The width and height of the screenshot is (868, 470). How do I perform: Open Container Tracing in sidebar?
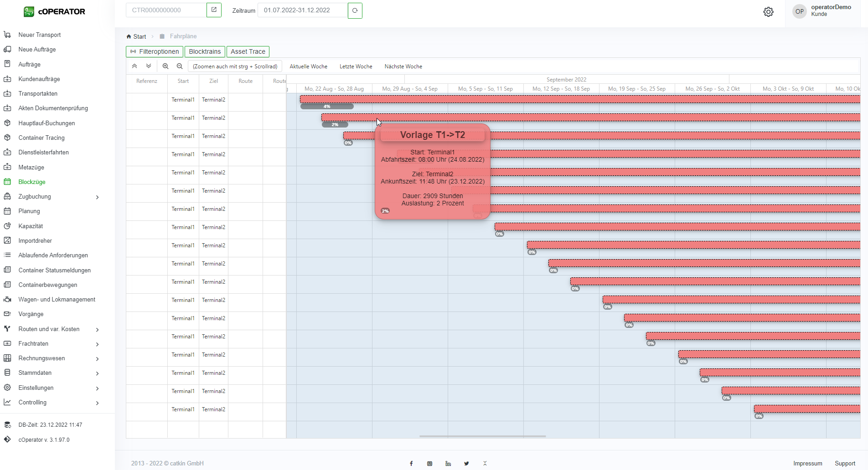pos(41,138)
